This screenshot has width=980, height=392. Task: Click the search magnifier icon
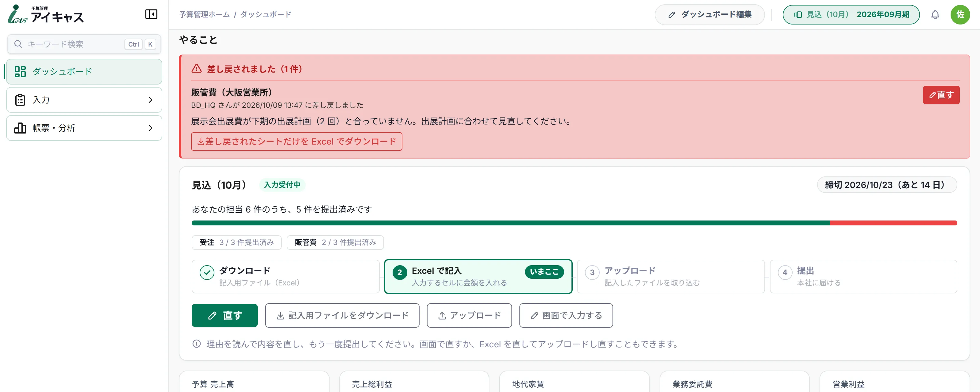click(x=18, y=44)
